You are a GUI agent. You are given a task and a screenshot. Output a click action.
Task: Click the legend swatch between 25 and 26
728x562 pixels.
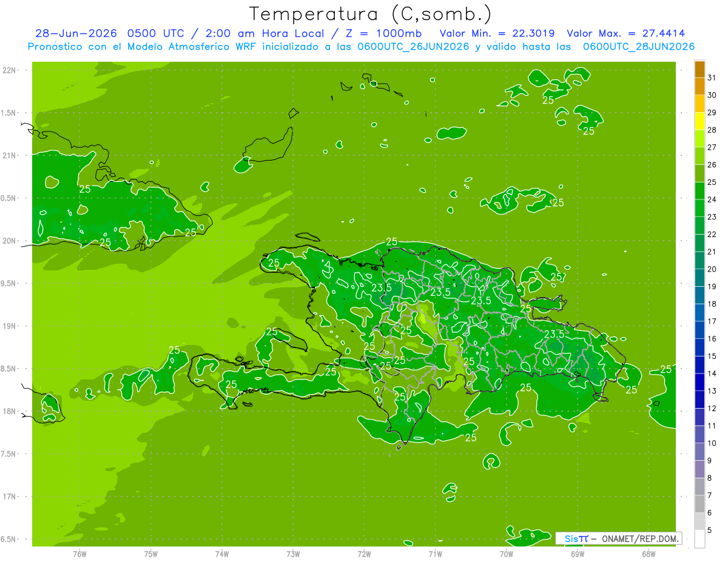click(x=699, y=173)
